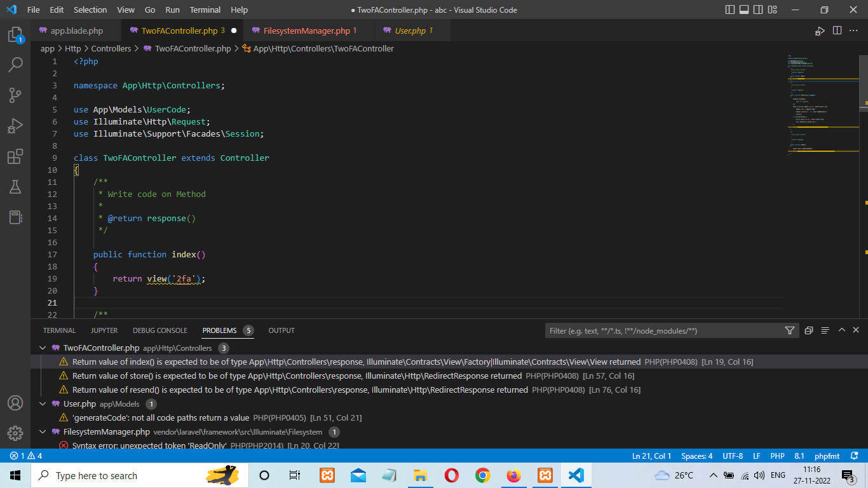Maximize the panel using the up chevron
Viewport: 868px width, 488px height.
842,330
